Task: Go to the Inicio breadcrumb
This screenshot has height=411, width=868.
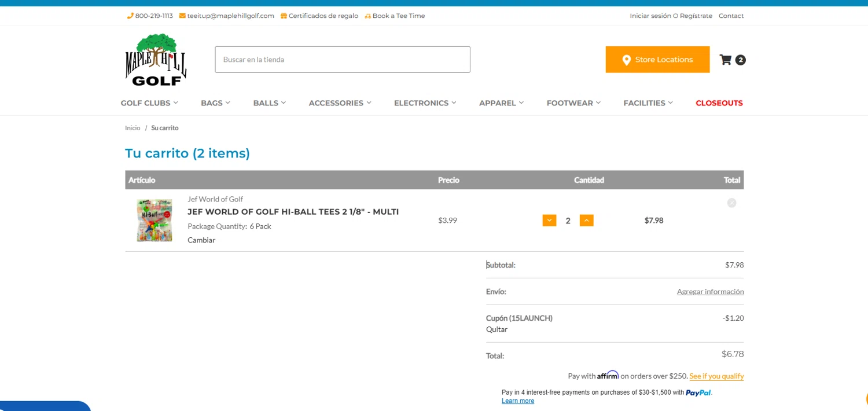Action: click(133, 128)
